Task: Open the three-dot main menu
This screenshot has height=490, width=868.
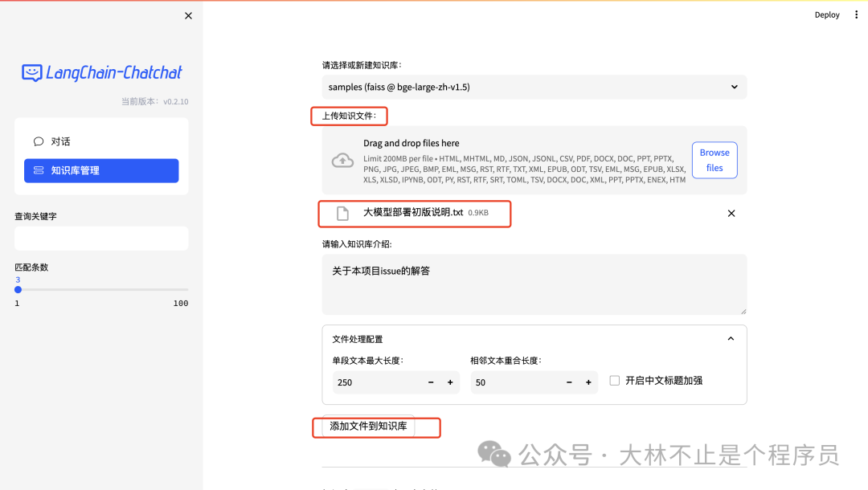Action: coord(856,15)
